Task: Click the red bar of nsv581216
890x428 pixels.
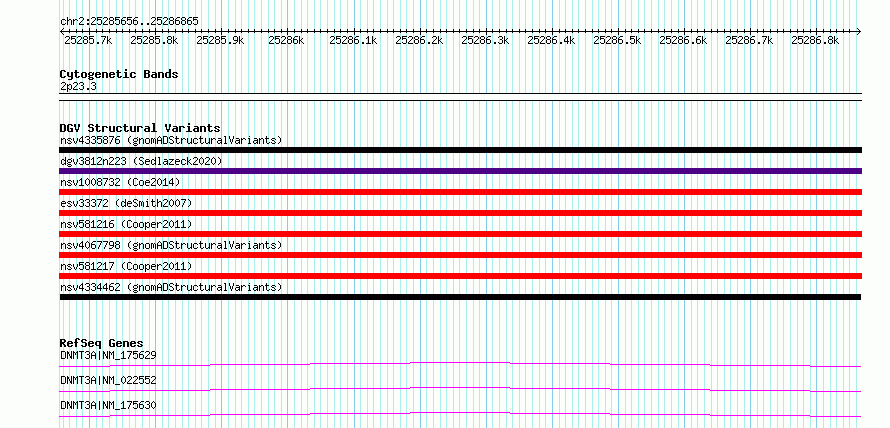Action: [460, 234]
